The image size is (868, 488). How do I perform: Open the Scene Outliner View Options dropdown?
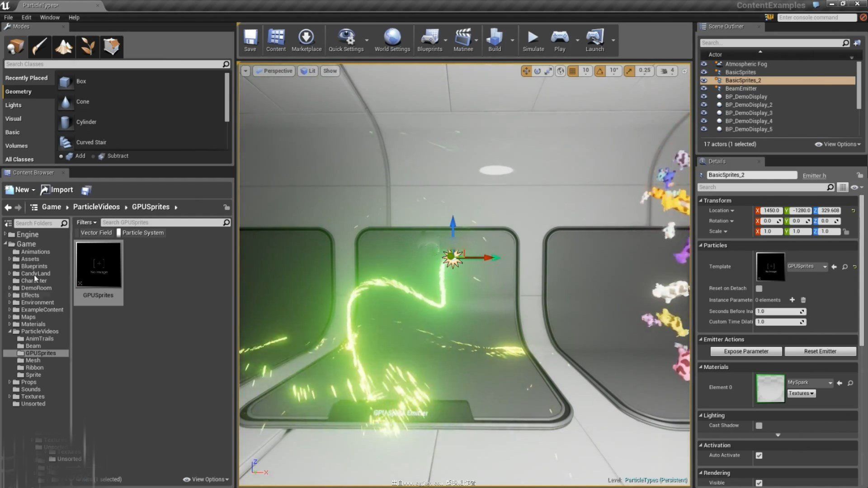coord(838,145)
